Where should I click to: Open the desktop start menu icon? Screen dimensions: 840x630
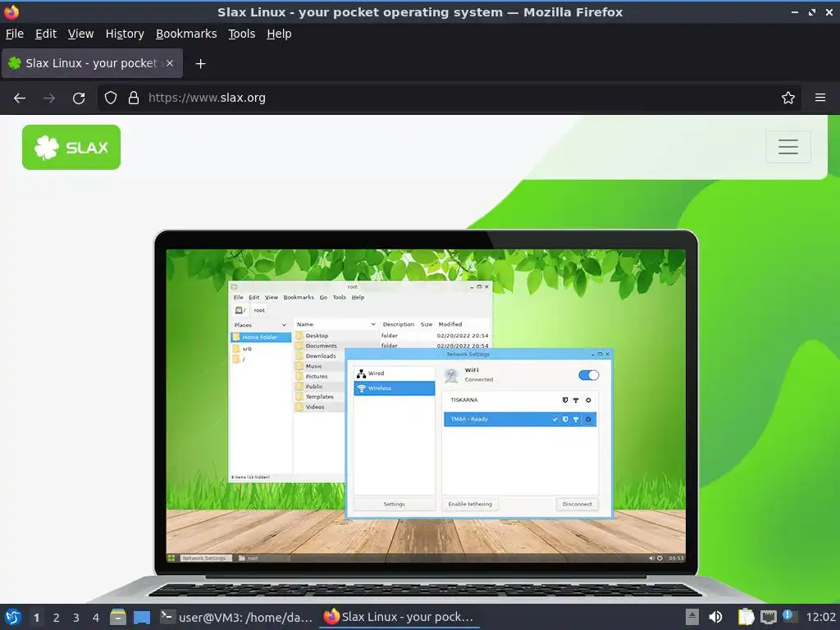click(x=13, y=617)
